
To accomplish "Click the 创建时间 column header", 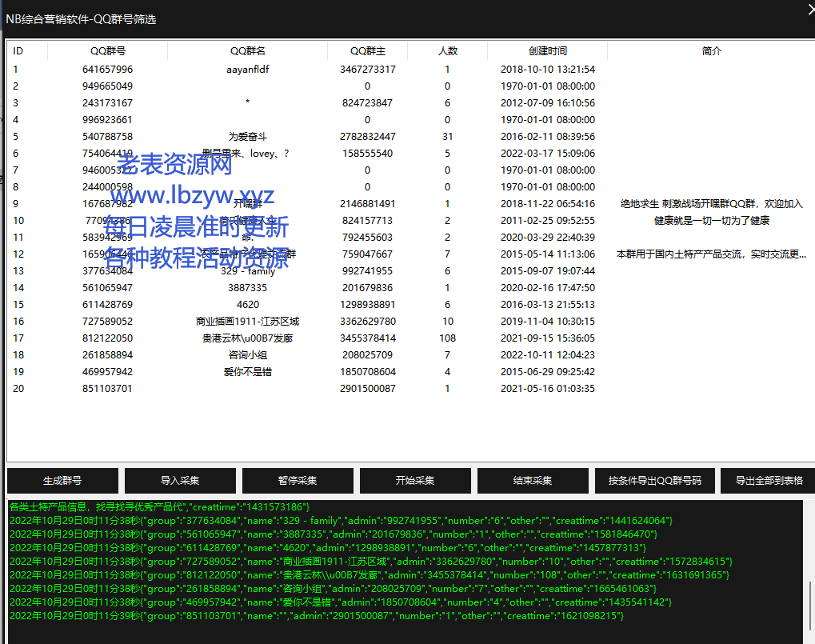I will [547, 51].
